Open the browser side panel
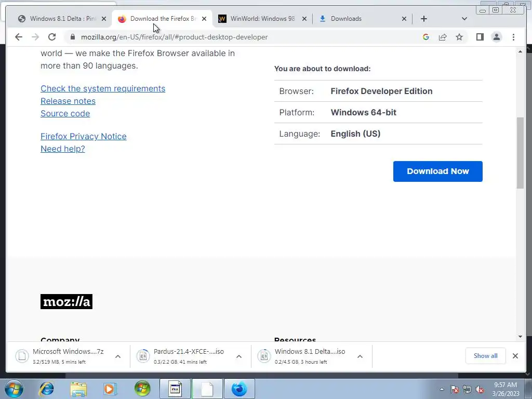 480,37
